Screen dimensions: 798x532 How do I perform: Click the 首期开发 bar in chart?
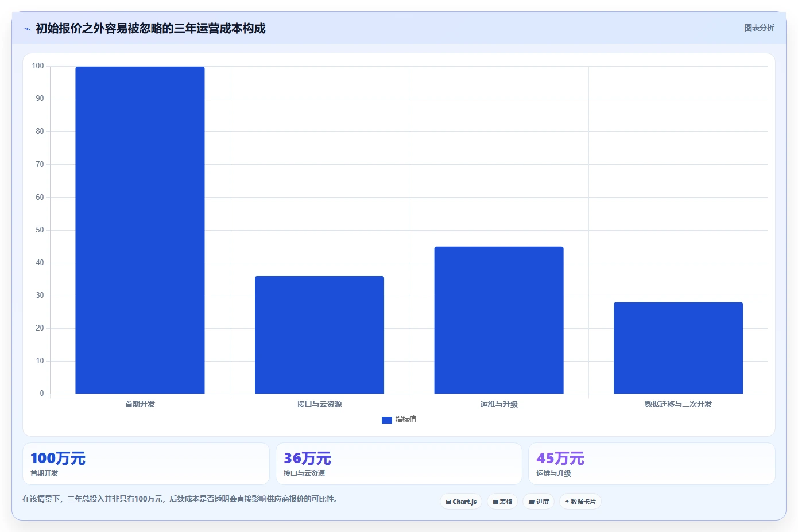coord(140,230)
